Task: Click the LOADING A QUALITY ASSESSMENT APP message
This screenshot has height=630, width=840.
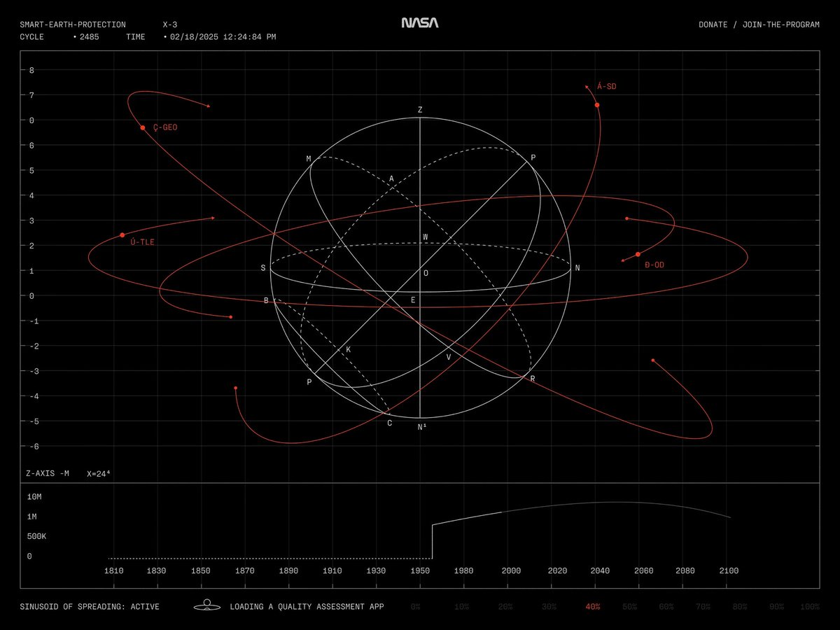Action: [x=307, y=606]
